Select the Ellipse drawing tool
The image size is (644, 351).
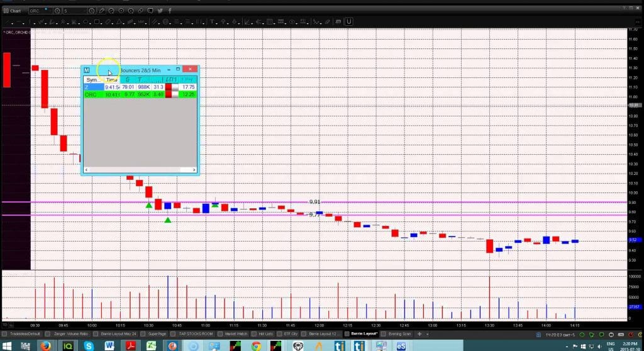pyautogui.click(x=86, y=21)
